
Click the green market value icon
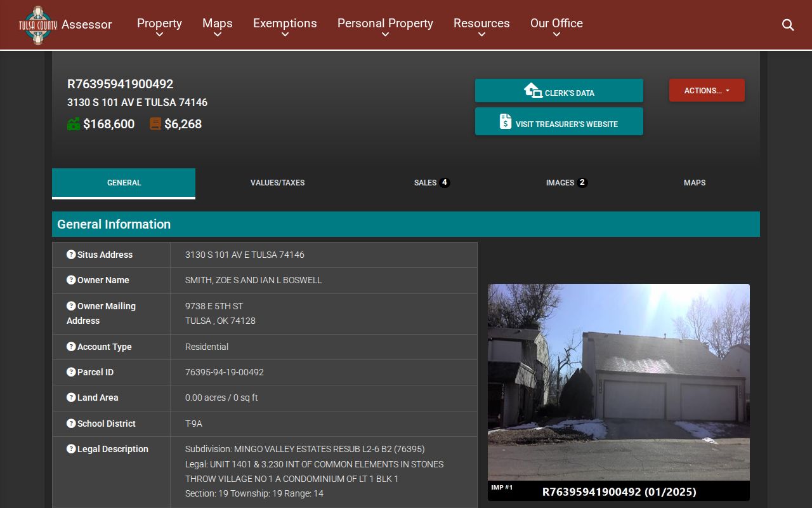74,124
